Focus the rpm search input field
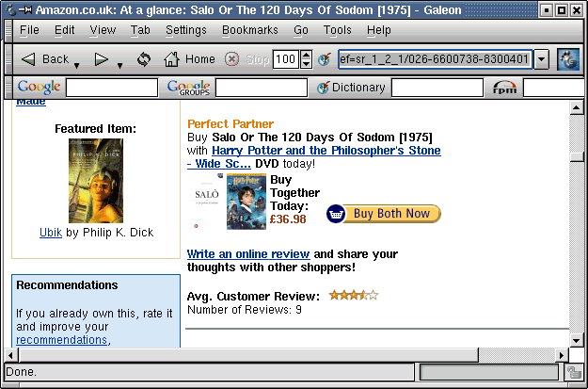Image resolution: width=588 pixels, height=389 pixels. coord(555,88)
